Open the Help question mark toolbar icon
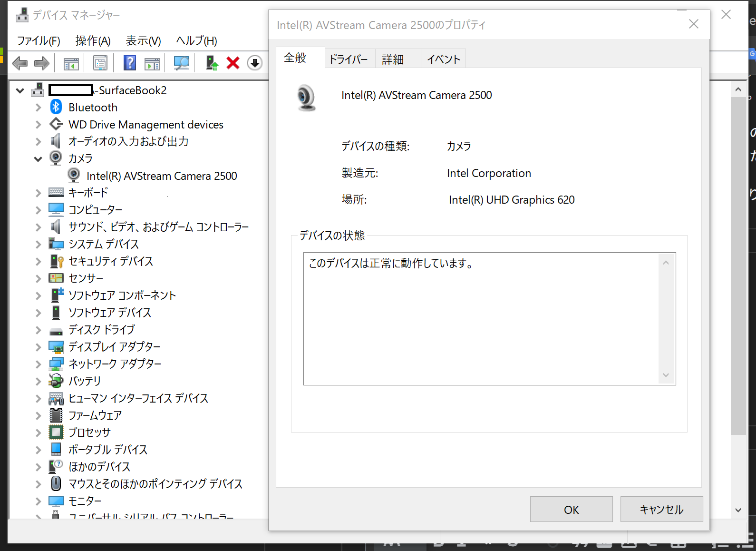This screenshot has height=551, width=756. click(130, 63)
